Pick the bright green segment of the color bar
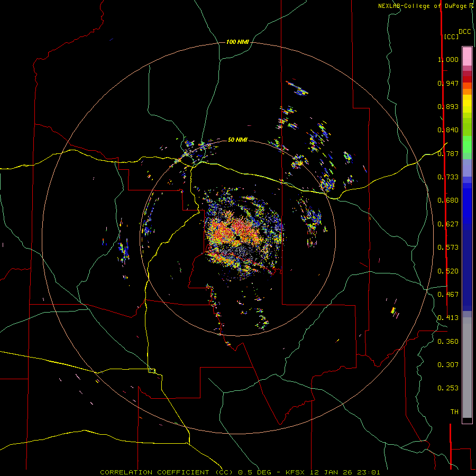 467,144
